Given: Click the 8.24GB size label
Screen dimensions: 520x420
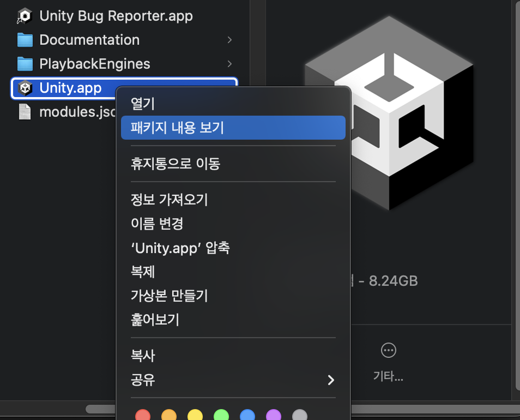Looking at the screenshot, I should click(x=394, y=281).
